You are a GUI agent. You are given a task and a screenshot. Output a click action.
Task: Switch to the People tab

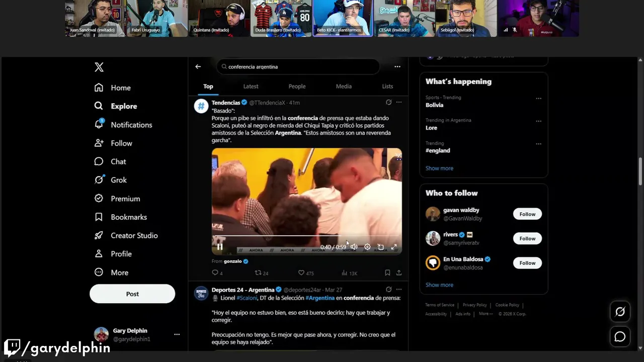(297, 86)
